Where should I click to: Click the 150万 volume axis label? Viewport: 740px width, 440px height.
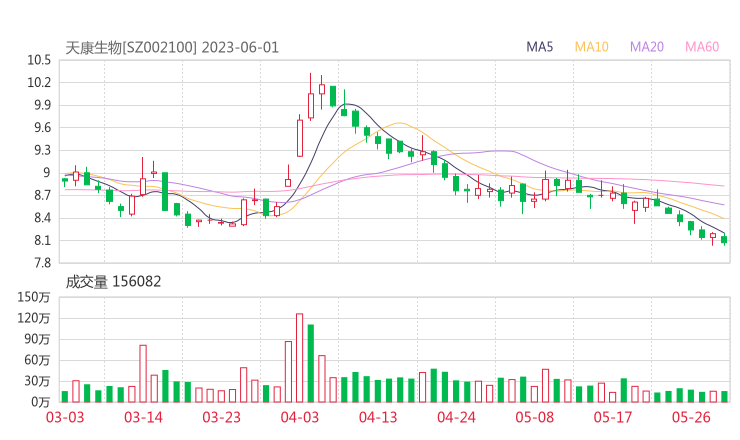coord(34,297)
